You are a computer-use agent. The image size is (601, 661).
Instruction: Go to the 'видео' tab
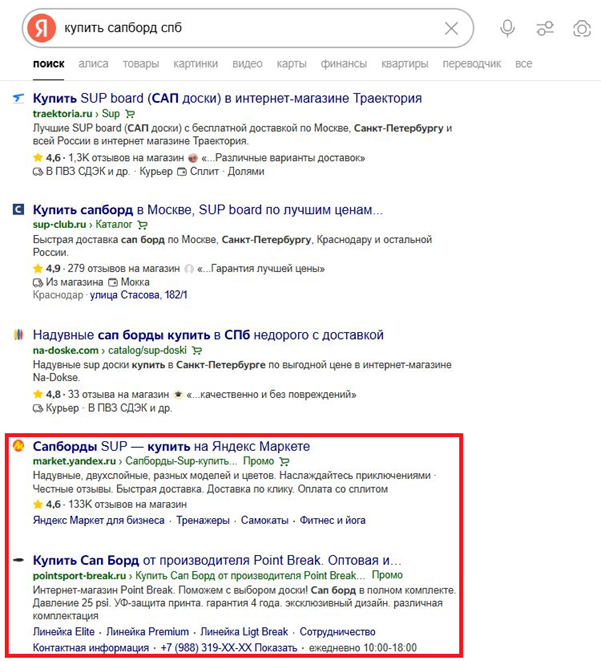click(247, 64)
